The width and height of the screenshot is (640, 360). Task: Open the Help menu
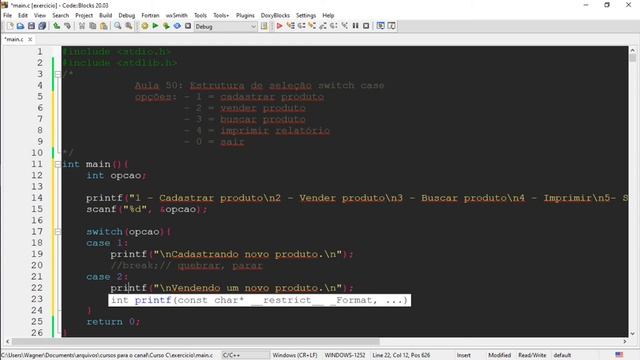click(x=328, y=15)
